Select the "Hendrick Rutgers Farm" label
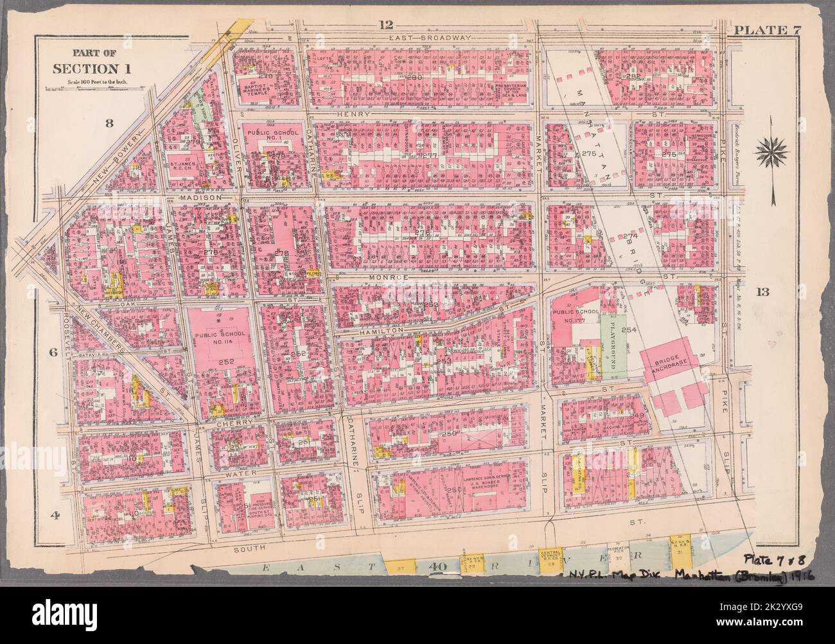The image size is (835, 644). 737,155
